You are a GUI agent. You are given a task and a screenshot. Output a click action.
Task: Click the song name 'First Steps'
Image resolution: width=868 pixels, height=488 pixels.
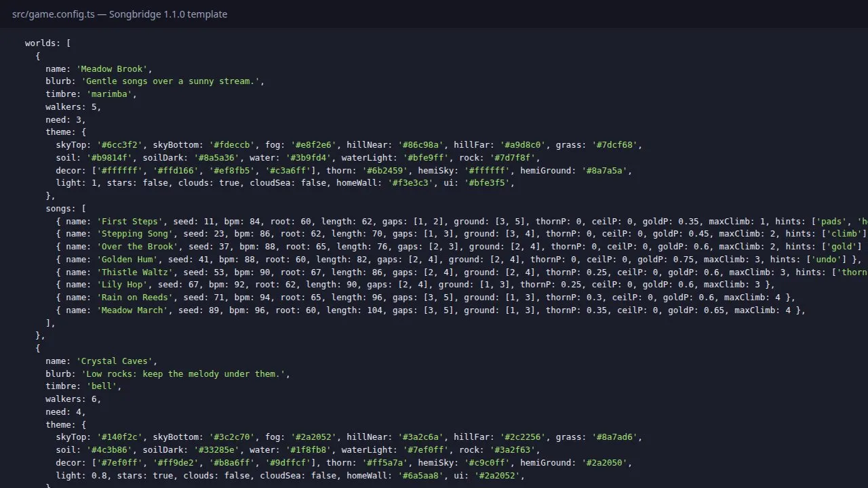click(x=130, y=221)
